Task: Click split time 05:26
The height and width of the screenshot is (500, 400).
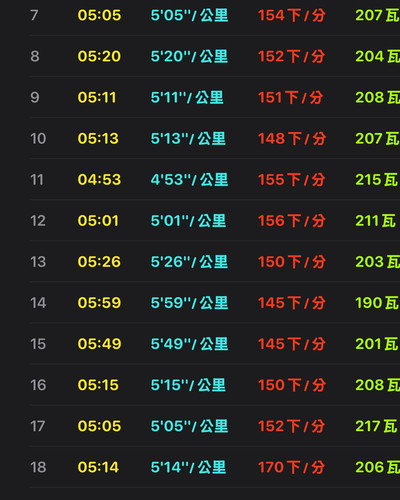Action: pos(99,262)
